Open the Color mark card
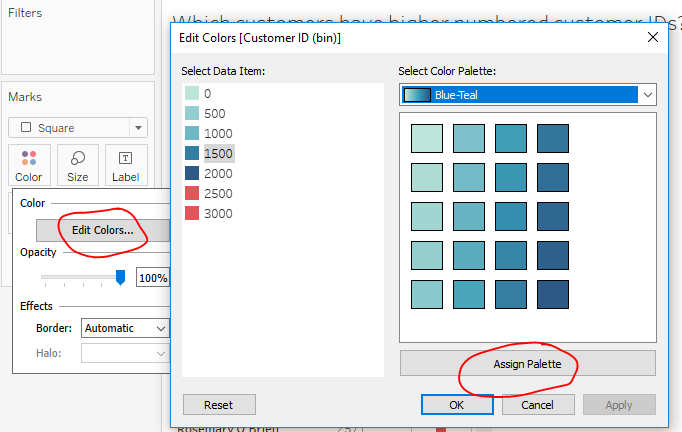 coord(29,165)
